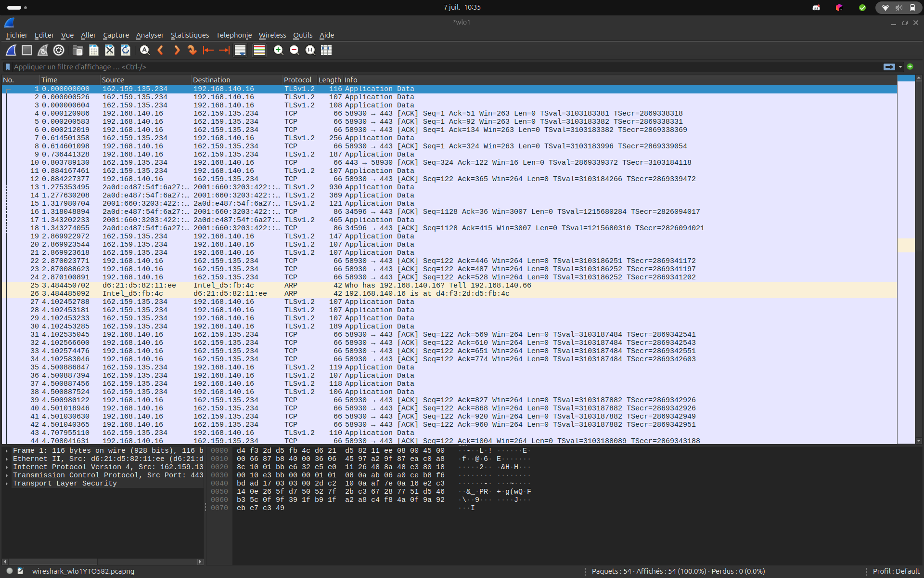Image resolution: width=924 pixels, height=578 pixels.
Task: Click the expert information status circle
Action: [x=9, y=571]
